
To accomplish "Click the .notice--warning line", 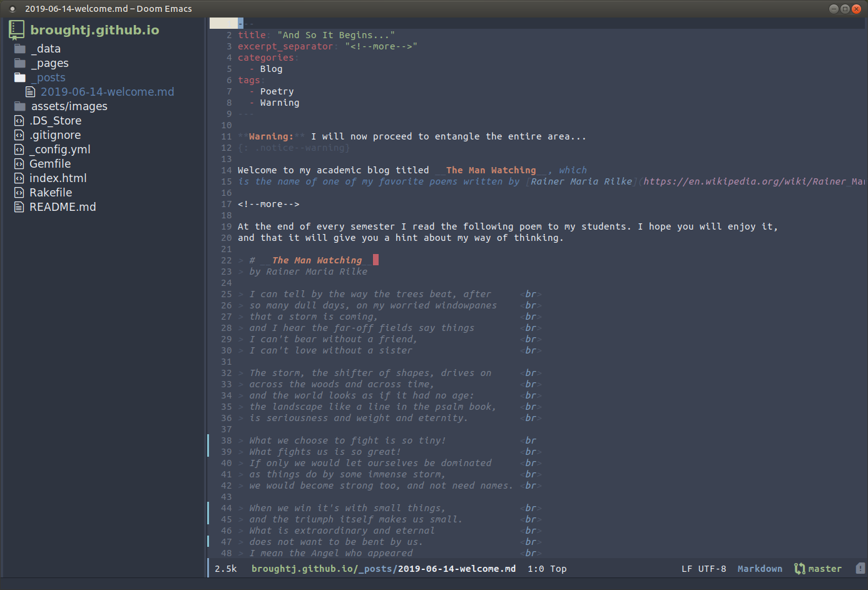I will click(294, 148).
